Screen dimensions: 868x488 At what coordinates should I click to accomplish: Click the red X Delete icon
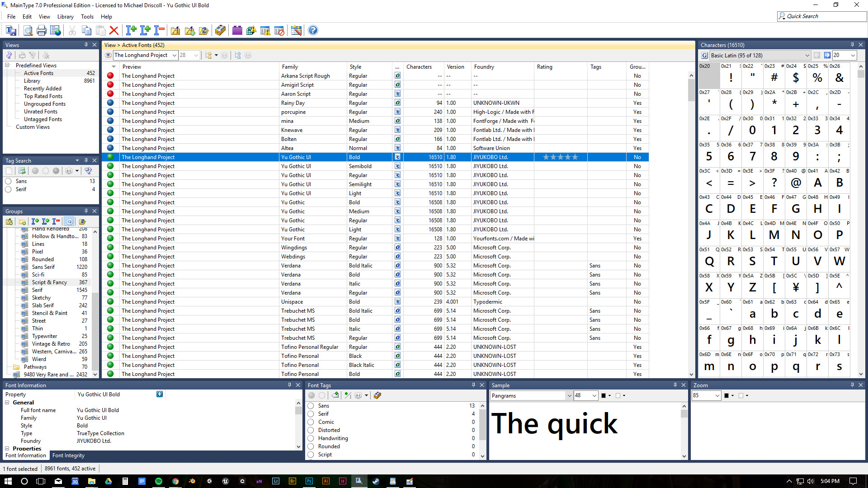tap(114, 30)
